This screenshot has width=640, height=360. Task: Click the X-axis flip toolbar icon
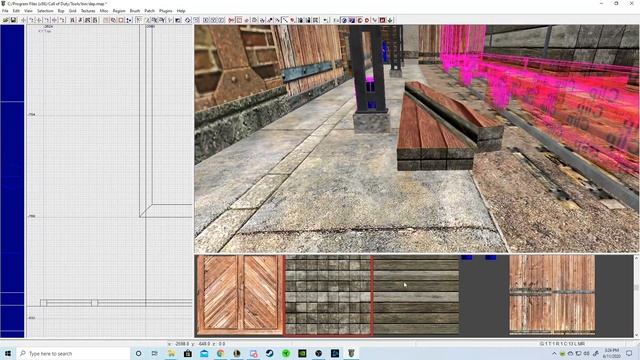[24, 20]
